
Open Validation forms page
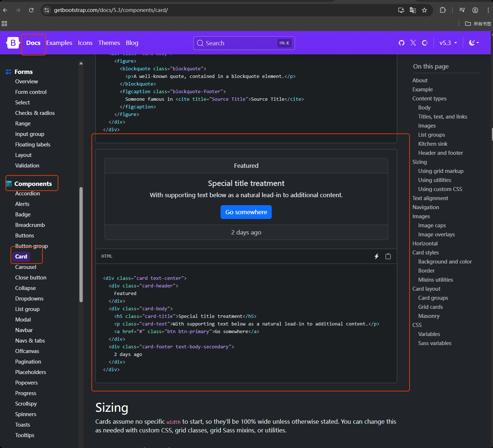27,166
